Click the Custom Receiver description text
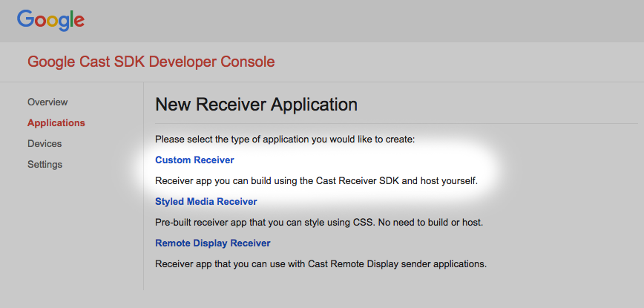644x308 pixels. pos(317,180)
